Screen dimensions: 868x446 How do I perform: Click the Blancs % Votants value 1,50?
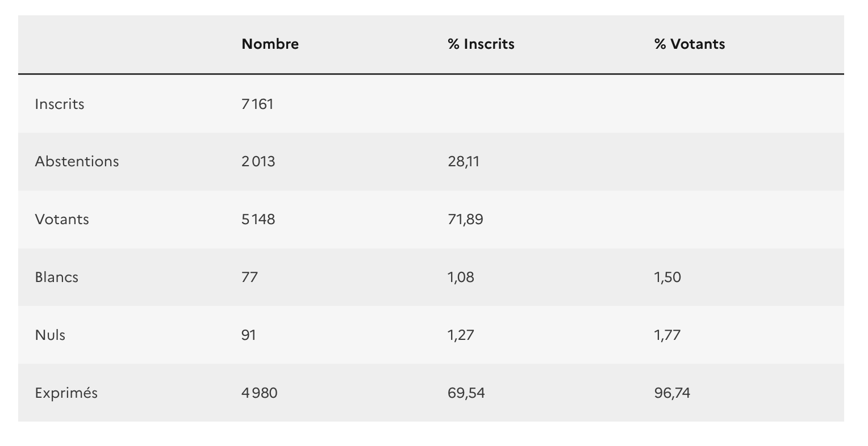[x=667, y=277]
